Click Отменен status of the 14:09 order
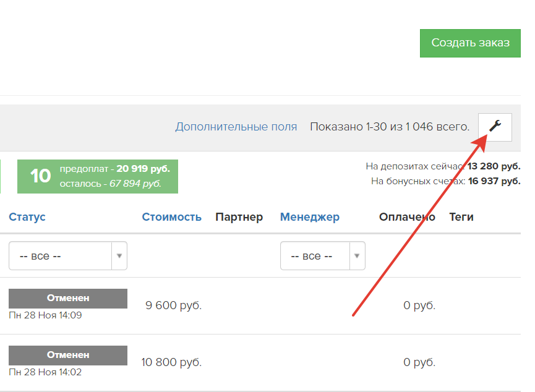Image resolution: width=535 pixels, height=392 pixels. pyautogui.click(x=68, y=298)
